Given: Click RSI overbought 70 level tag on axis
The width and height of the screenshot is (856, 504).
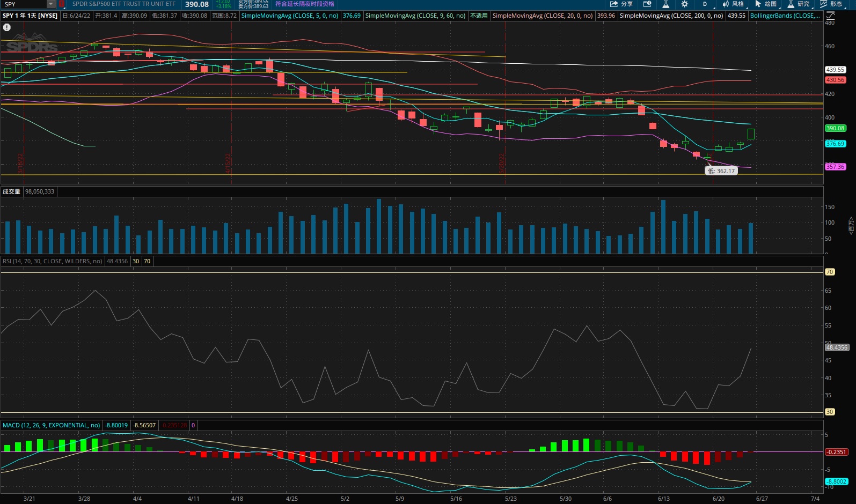Looking at the screenshot, I should coord(830,272).
